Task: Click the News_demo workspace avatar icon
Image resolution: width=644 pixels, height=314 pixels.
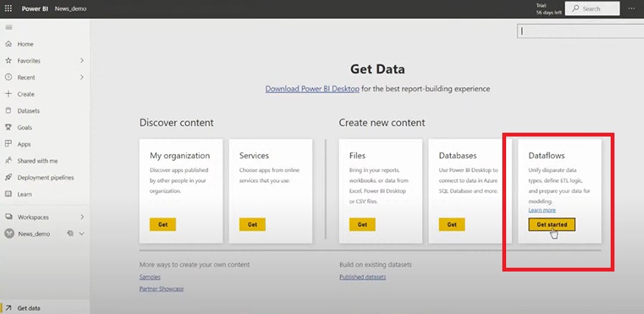Action: pyautogui.click(x=9, y=234)
